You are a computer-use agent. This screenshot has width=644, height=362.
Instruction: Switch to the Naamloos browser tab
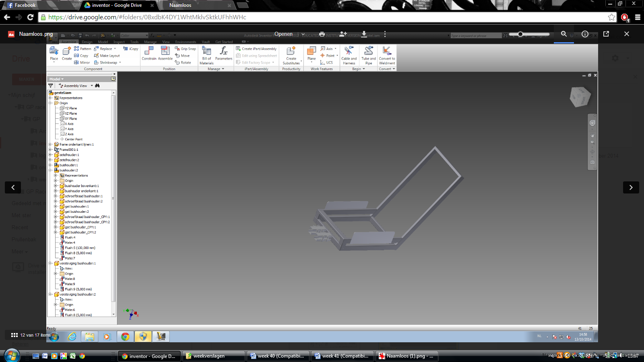click(x=180, y=5)
